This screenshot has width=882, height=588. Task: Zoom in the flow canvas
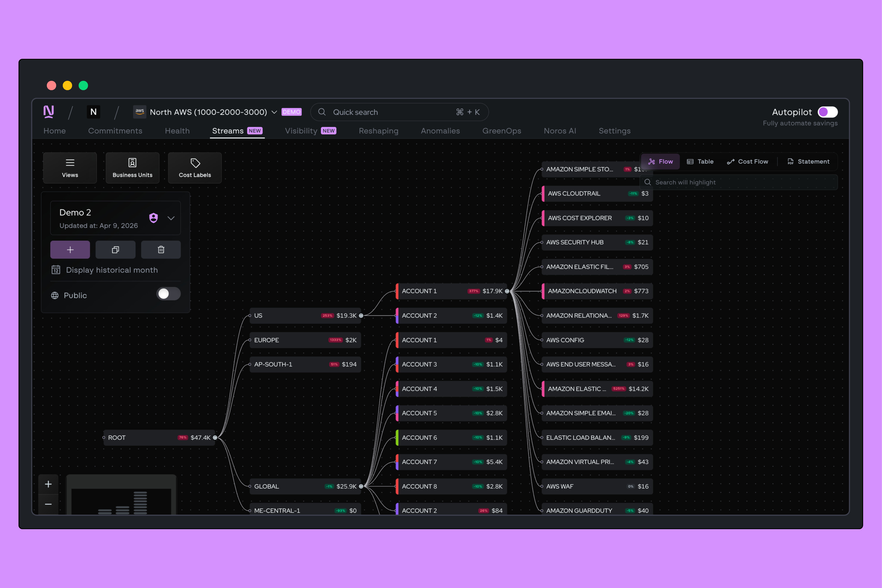point(48,484)
